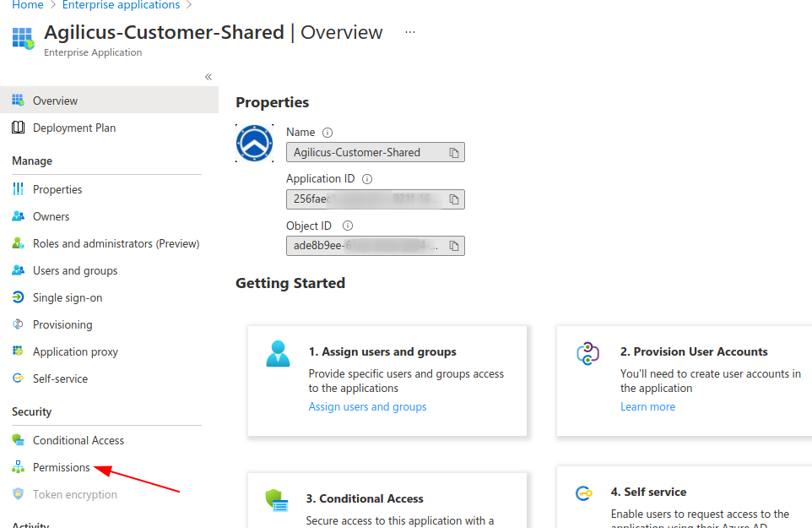Image resolution: width=812 pixels, height=528 pixels.
Task: Click the Application proxy icon
Action: pos(18,351)
